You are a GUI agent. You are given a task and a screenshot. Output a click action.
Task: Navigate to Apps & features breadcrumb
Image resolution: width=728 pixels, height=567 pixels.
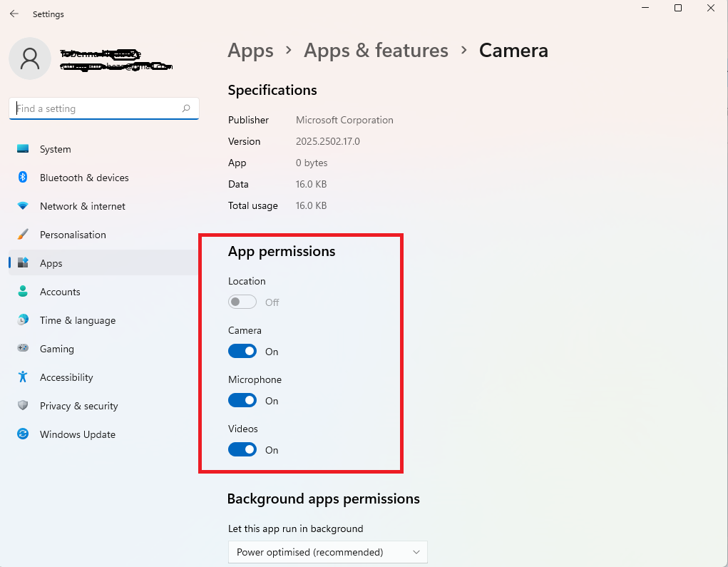376,51
